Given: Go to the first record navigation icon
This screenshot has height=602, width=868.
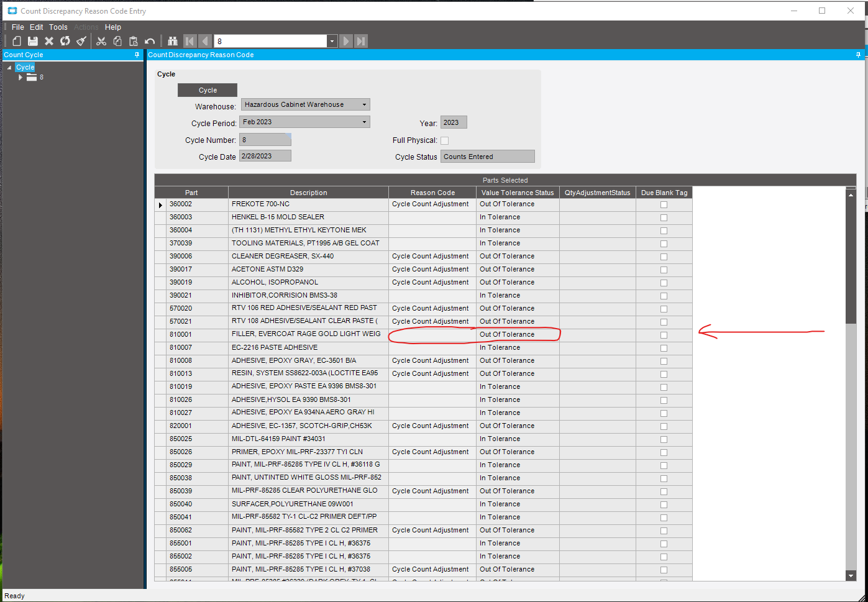Looking at the screenshot, I should 190,41.
